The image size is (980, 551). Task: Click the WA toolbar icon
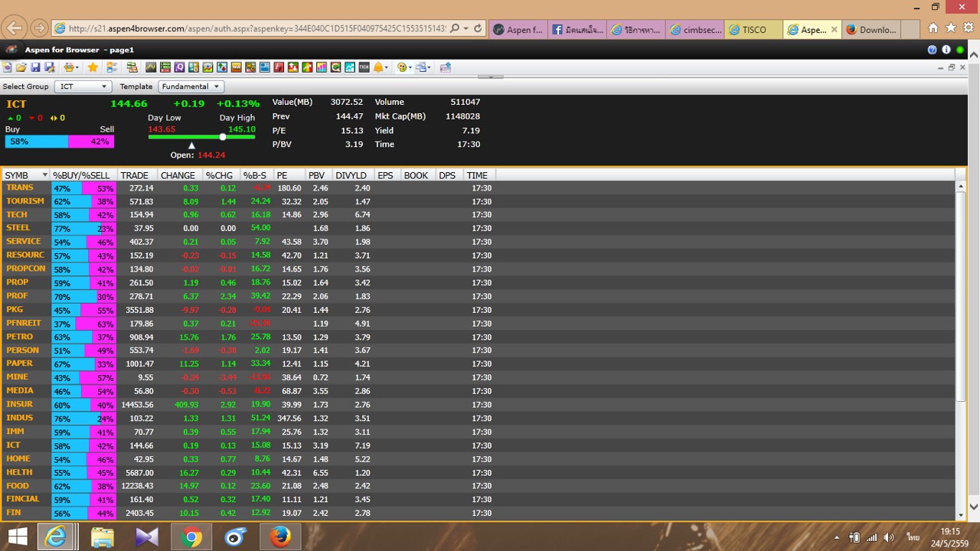(237, 67)
